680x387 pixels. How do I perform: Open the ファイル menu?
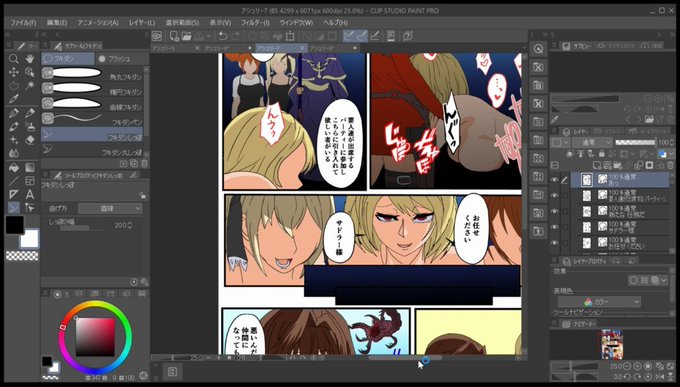click(x=23, y=23)
